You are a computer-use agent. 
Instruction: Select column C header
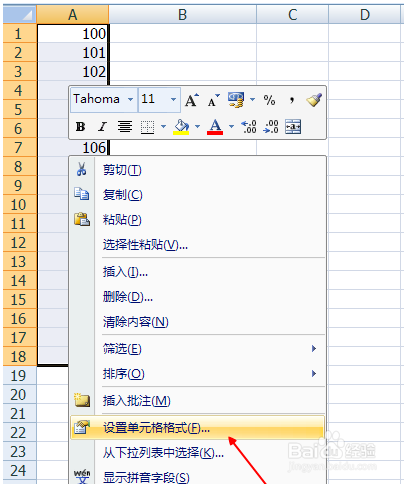292,14
